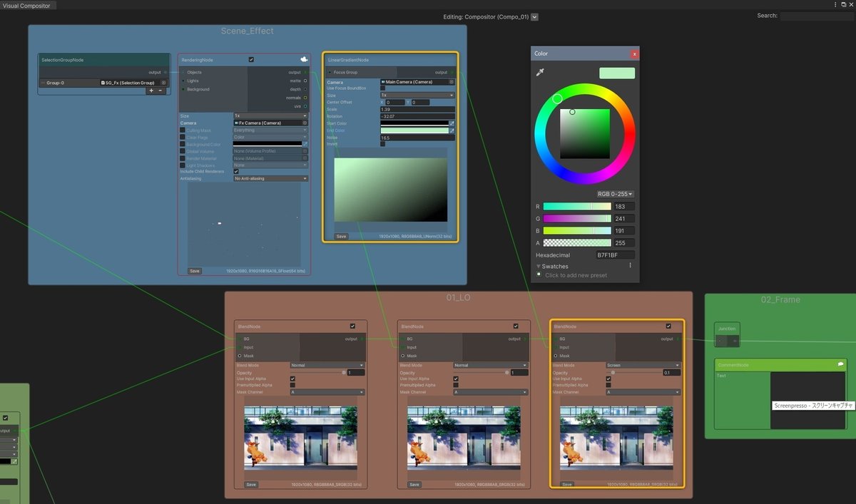Select the 02_Frame group title
The image size is (856, 504).
tap(780, 299)
